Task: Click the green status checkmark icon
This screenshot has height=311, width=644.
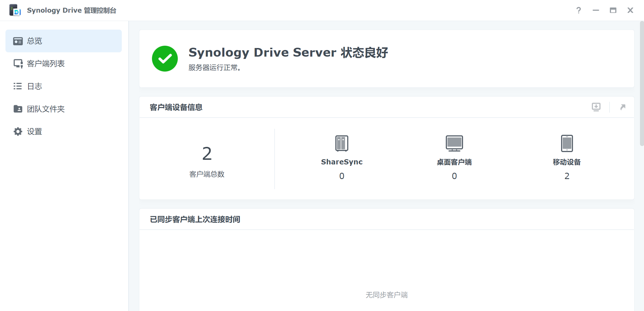Action: pyautogui.click(x=165, y=59)
